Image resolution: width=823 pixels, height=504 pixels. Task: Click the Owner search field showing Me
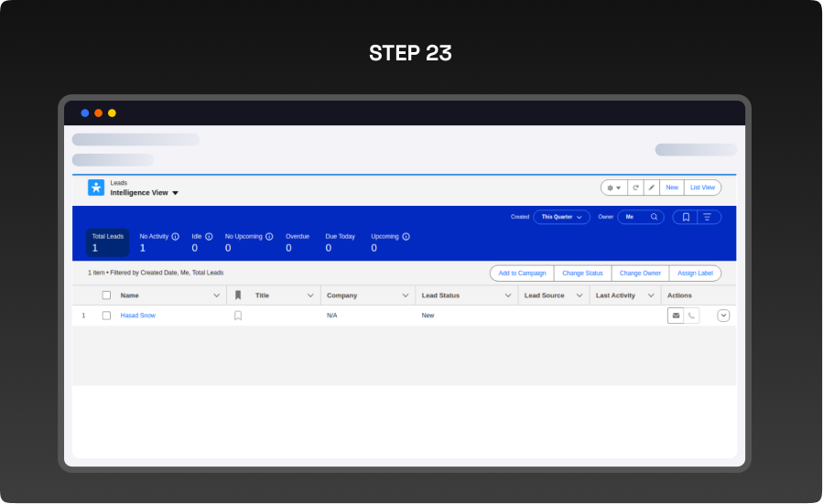[641, 217]
